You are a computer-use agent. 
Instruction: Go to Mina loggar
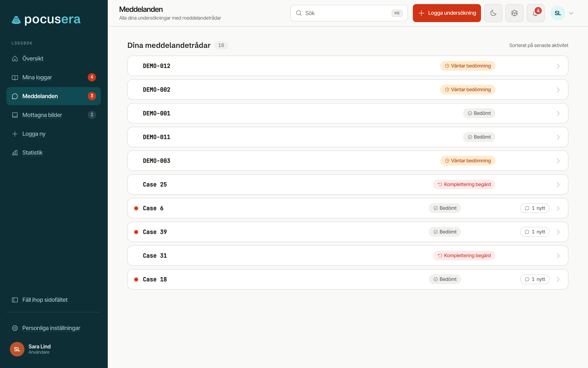click(53, 77)
